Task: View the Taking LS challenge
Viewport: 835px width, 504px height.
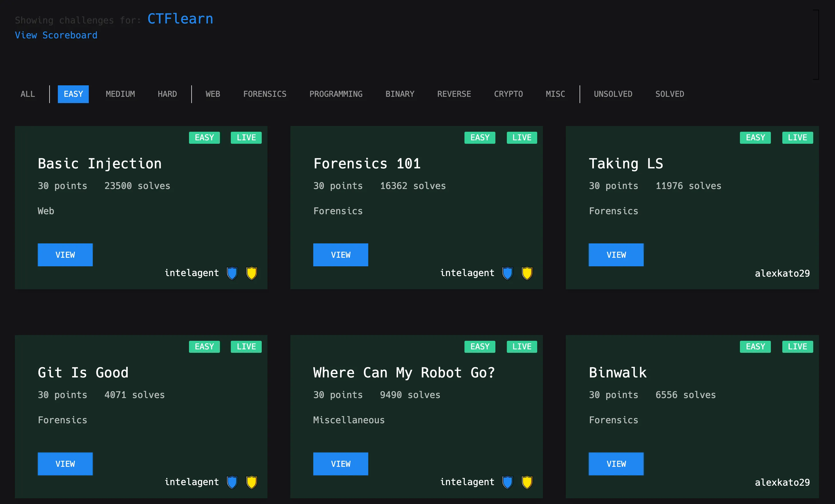Action: 616,255
